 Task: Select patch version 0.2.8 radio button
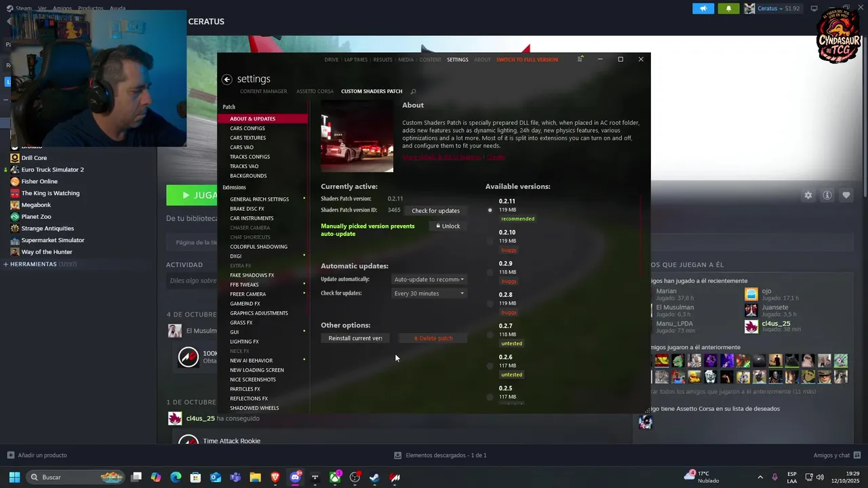[490, 304]
